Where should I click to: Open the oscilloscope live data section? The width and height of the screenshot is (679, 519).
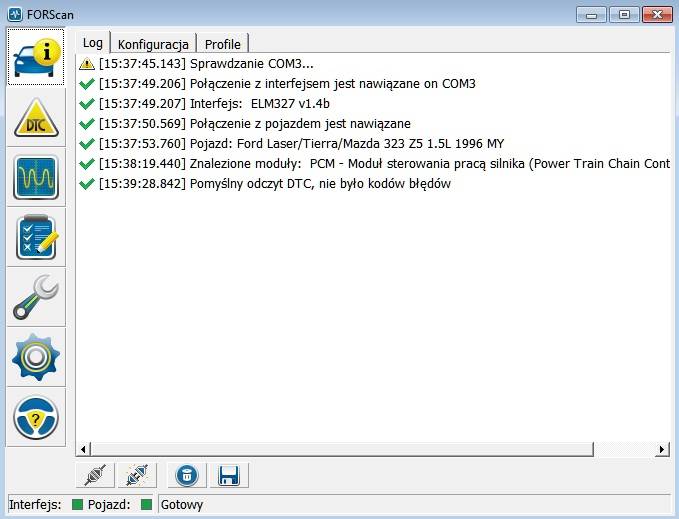pyautogui.click(x=36, y=177)
